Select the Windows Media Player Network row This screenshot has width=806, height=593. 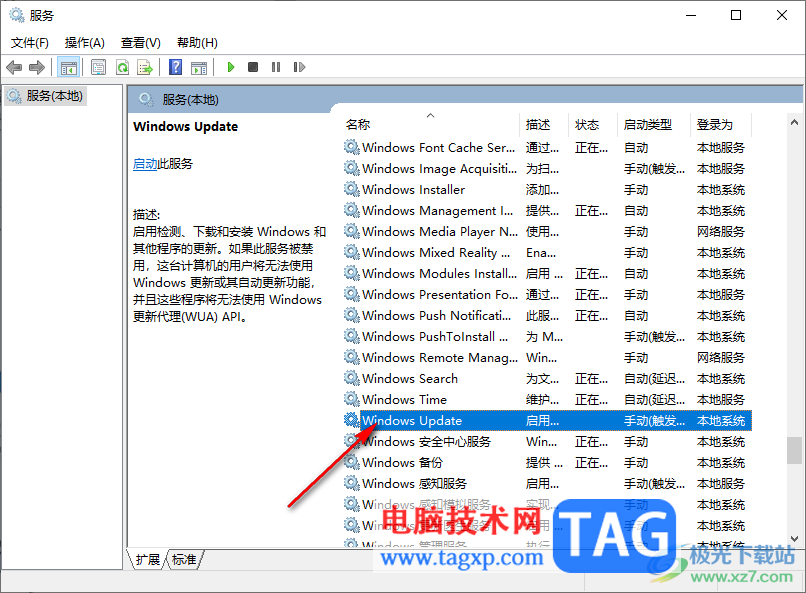pyautogui.click(x=547, y=232)
